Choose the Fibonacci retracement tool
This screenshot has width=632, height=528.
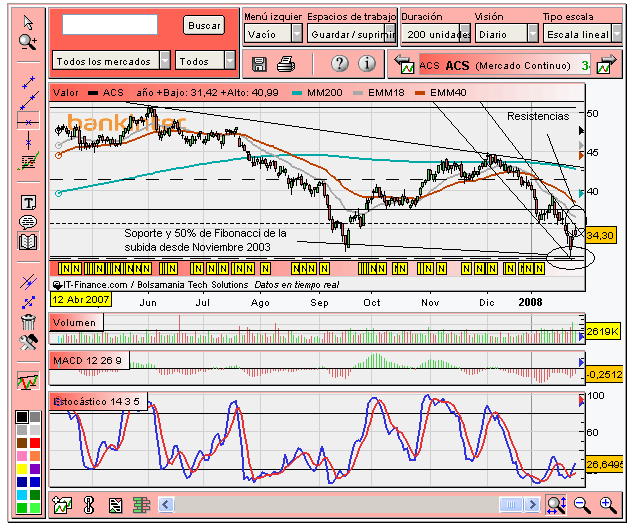(28, 161)
